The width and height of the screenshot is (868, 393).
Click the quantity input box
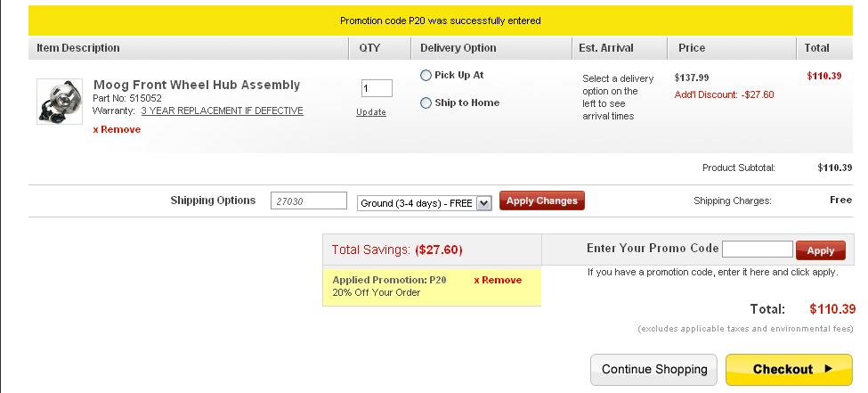click(377, 88)
